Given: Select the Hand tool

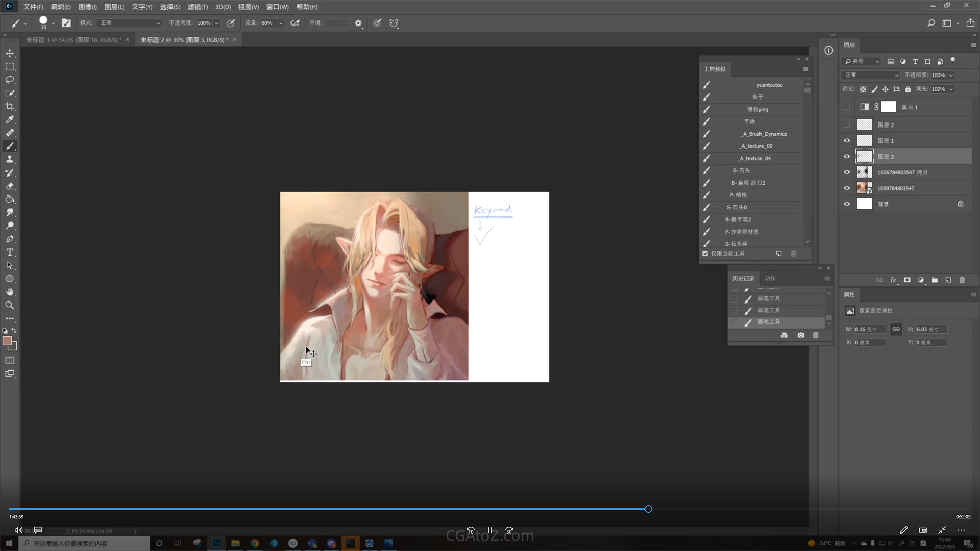Looking at the screenshot, I should (10, 292).
